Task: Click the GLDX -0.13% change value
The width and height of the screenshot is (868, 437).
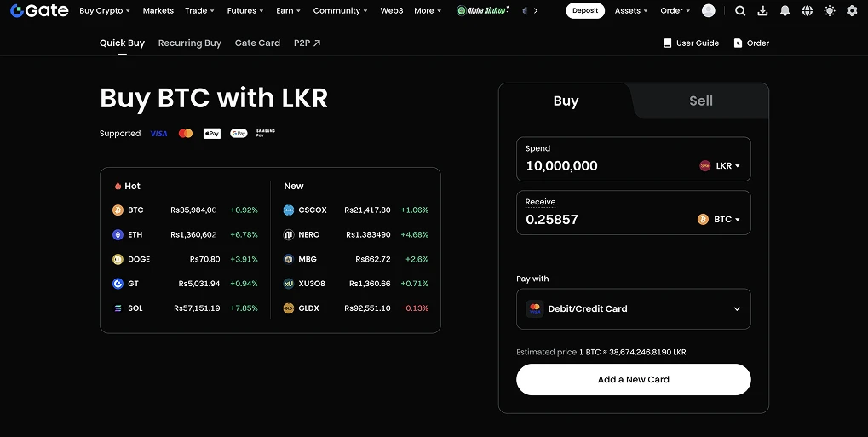Action: (x=415, y=308)
